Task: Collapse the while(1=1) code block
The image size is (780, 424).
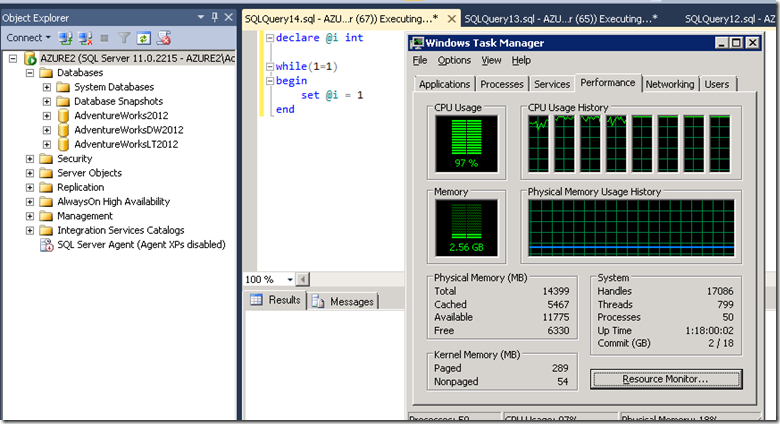Action: (270, 67)
